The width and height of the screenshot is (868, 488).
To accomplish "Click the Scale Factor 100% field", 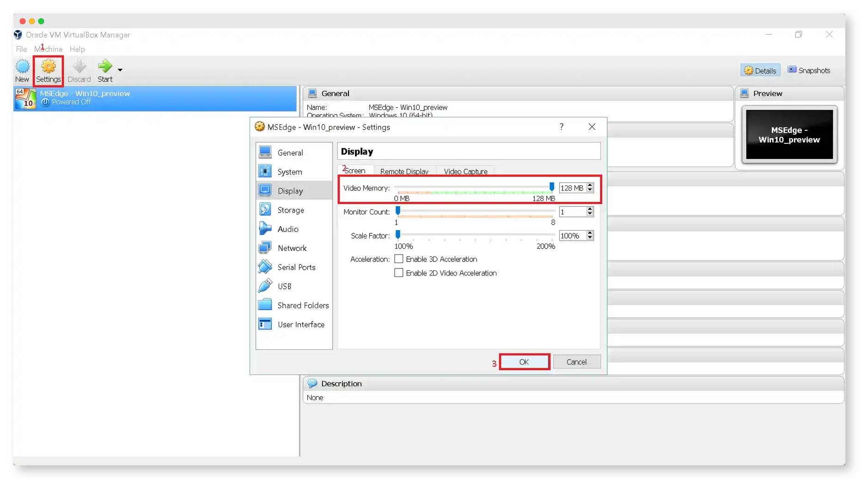I will 572,236.
